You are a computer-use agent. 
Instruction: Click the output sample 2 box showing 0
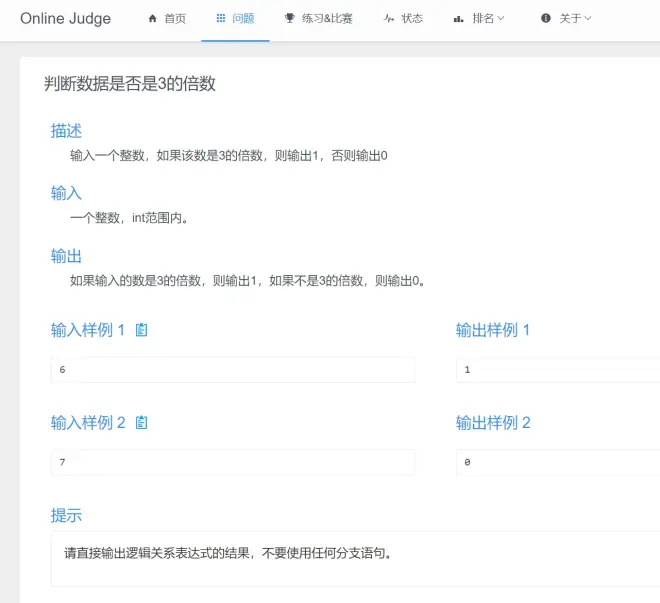[x=557, y=463]
